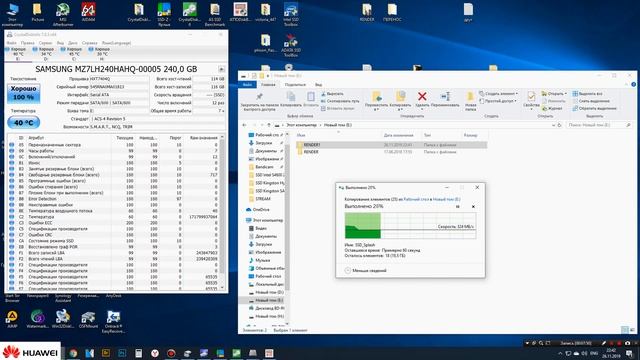Click Cut in the Explorer ribbon
The height and width of the screenshot is (360, 640).
point(332,93)
